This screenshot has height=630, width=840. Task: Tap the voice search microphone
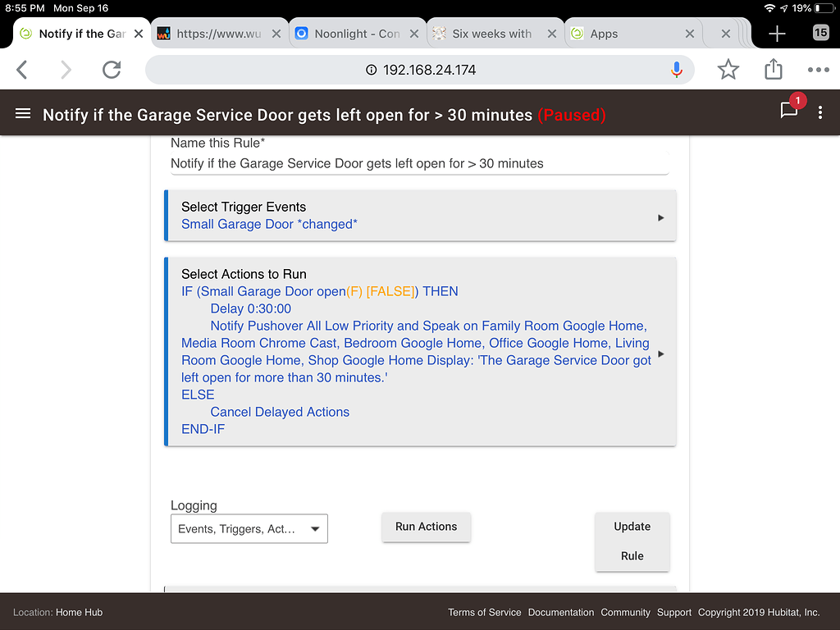click(677, 70)
